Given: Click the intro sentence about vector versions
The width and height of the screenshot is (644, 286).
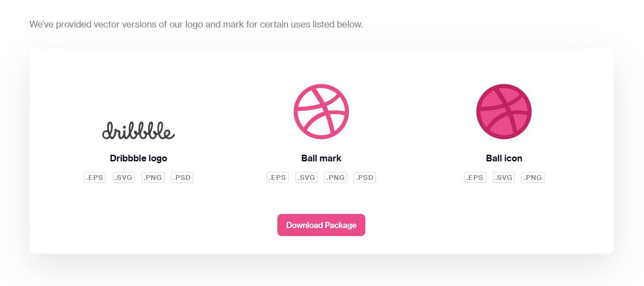Looking at the screenshot, I should tap(196, 24).
